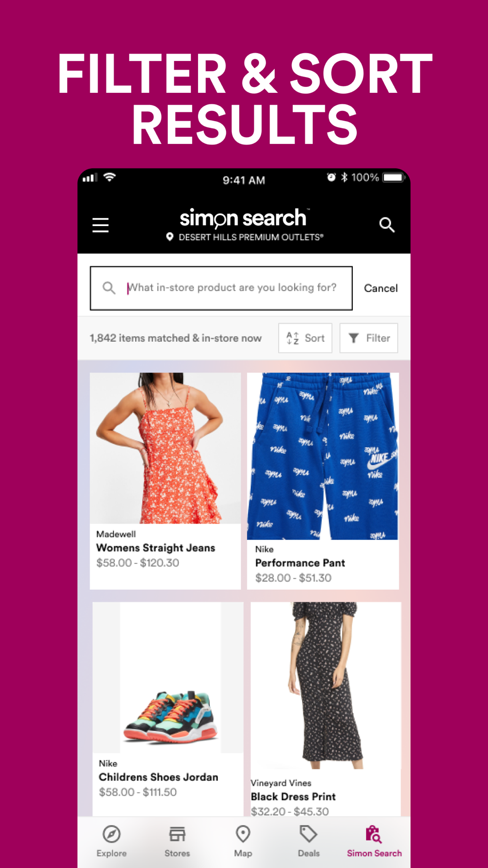488x868 pixels.
Task: Tap the simon search logo
Action: pos(243,218)
